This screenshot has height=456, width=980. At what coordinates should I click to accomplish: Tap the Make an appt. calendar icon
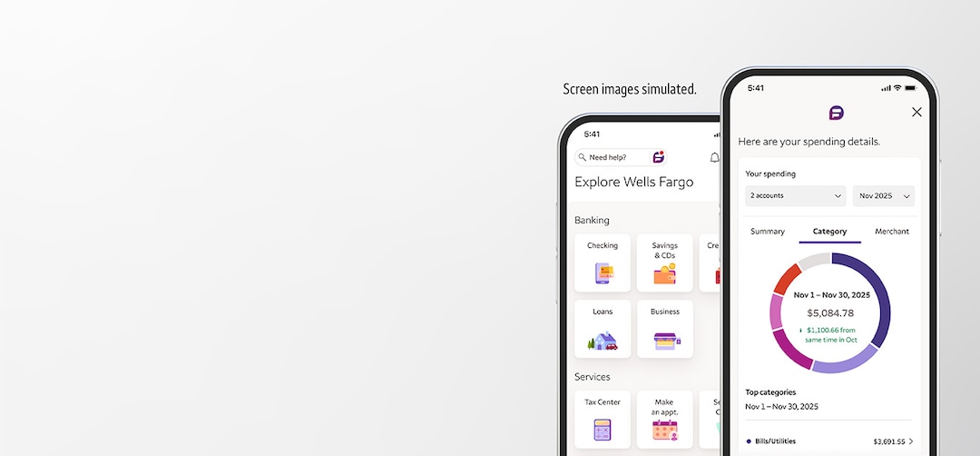665,430
